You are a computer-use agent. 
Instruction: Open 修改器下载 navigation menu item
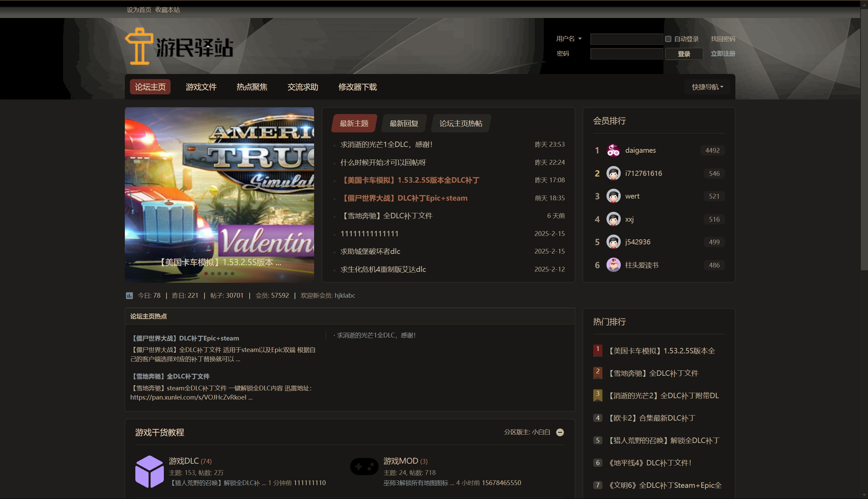(x=357, y=87)
